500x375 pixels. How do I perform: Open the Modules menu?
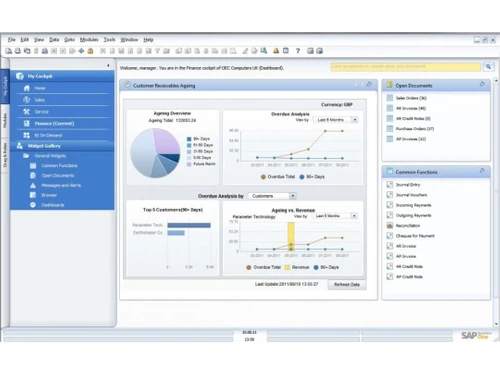coord(89,40)
